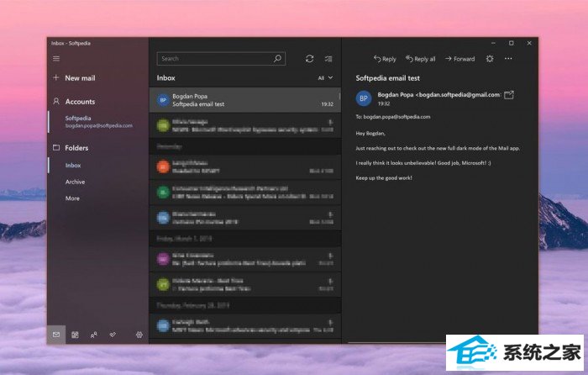Open Bogdan Popa Softpedia email test message
The width and height of the screenshot is (588, 375).
(245, 100)
